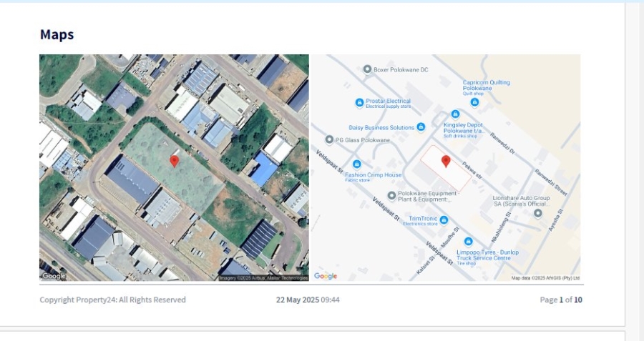Click Nkahloleng St street label
This screenshot has width=644, height=341.
502,228
